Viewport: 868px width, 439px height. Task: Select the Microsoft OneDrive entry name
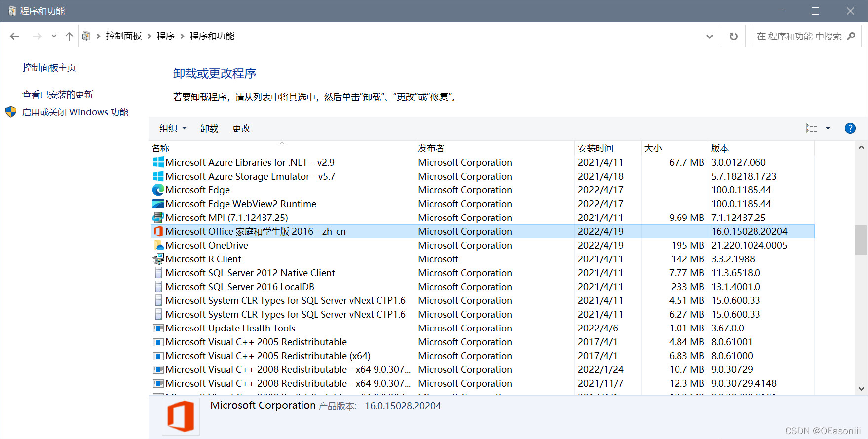point(207,245)
